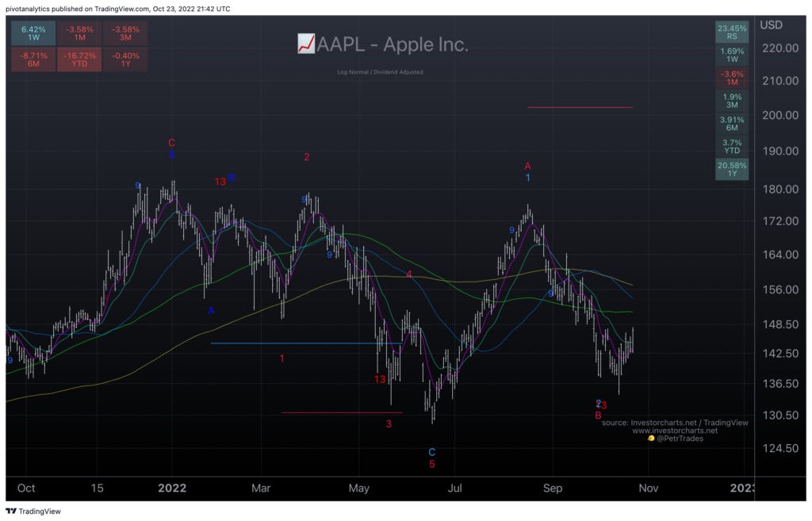
Task: Click the red wave label 4 on yellow average
Action: (x=409, y=274)
